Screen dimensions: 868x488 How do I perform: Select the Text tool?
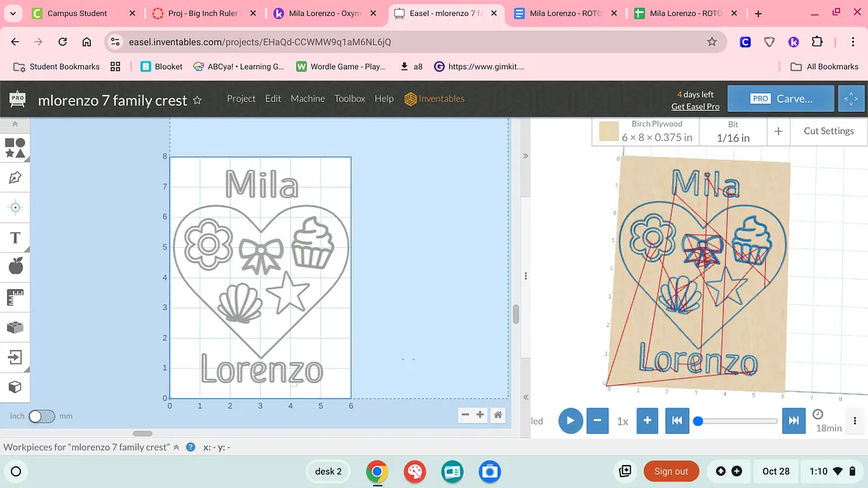[x=15, y=237]
